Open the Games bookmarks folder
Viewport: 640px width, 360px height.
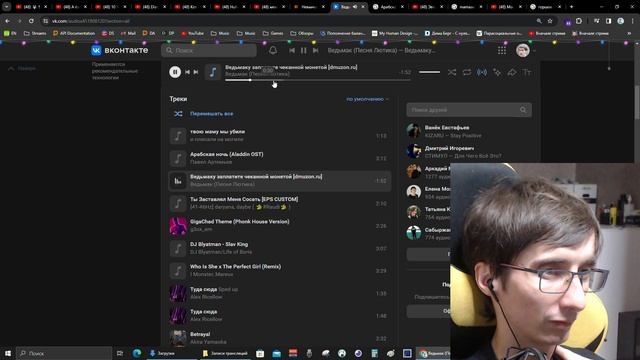click(x=273, y=33)
